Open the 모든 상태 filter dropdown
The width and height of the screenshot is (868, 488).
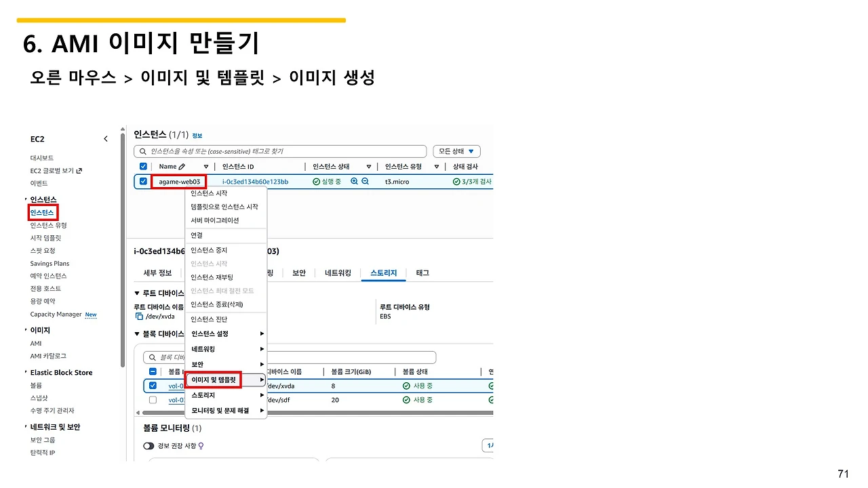(x=456, y=150)
